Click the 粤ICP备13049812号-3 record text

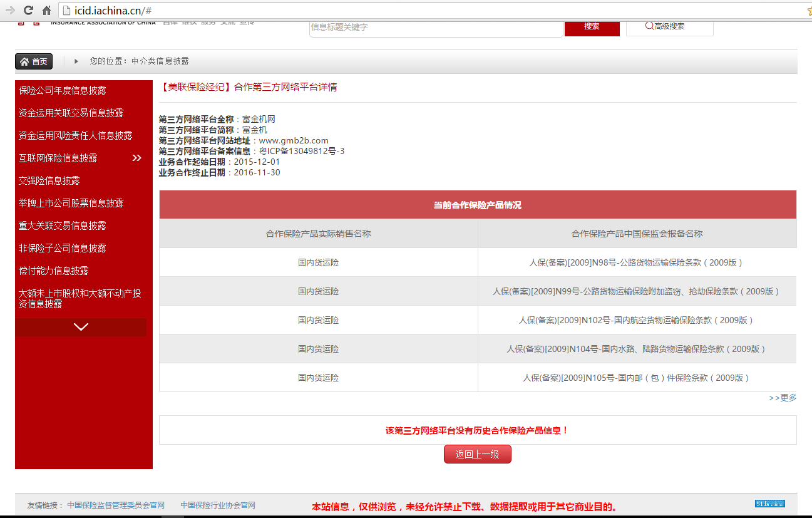[x=302, y=151]
